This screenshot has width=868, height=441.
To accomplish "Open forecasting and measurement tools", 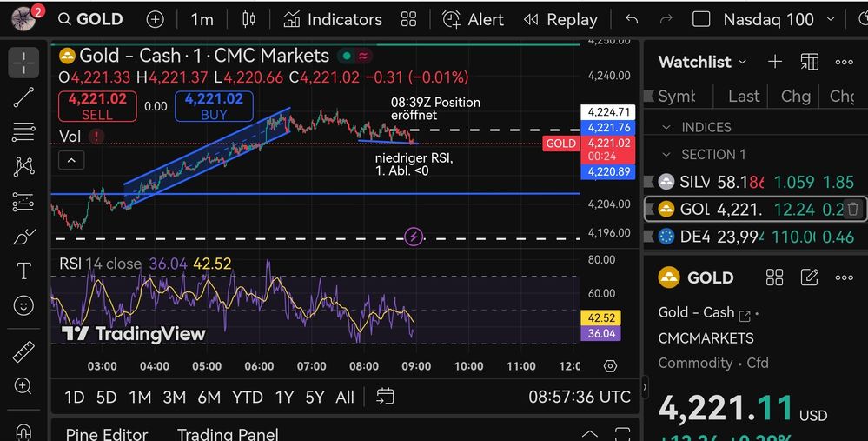I will click(x=23, y=202).
